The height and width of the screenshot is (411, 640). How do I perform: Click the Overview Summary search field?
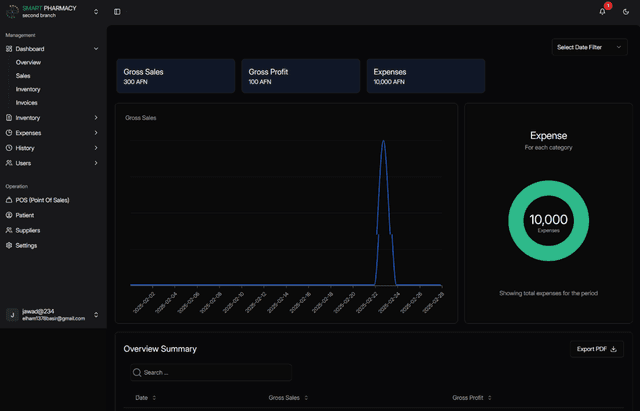[x=210, y=372]
